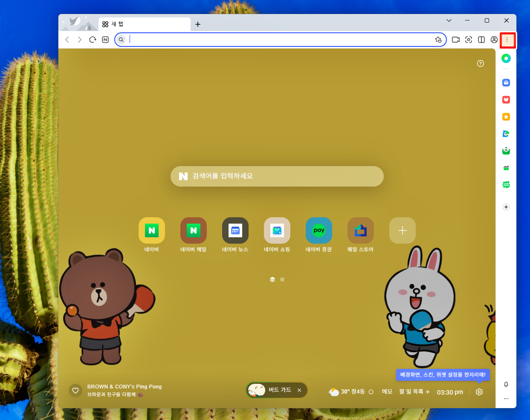This screenshot has width=530, height=420.
Task: Open the 네이버 뉴스 shortcut tile
Action: point(235,230)
